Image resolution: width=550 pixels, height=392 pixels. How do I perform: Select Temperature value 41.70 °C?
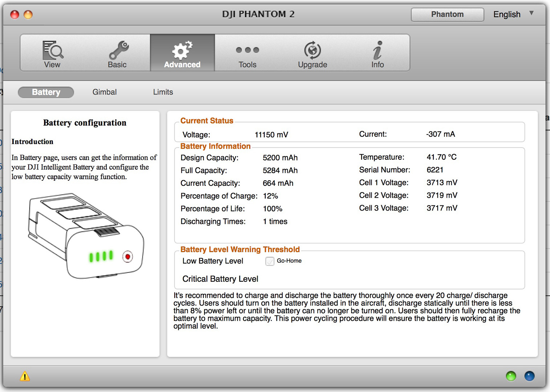coord(441,157)
